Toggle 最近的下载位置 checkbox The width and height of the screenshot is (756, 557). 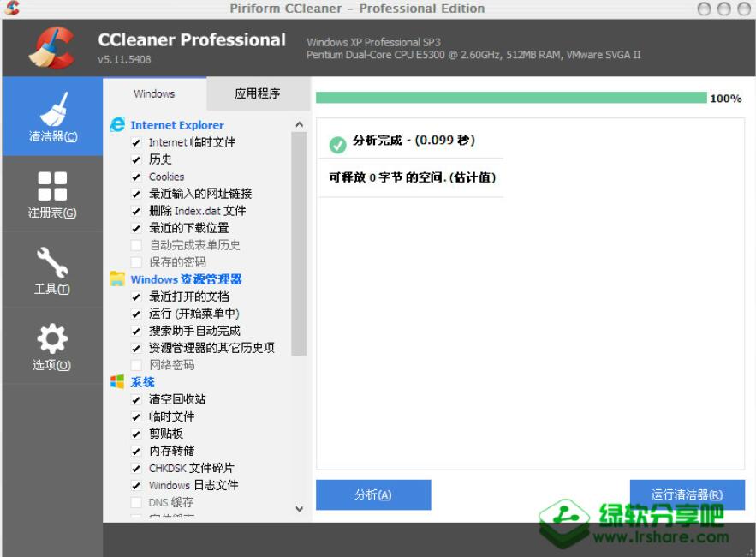pyautogui.click(x=136, y=228)
